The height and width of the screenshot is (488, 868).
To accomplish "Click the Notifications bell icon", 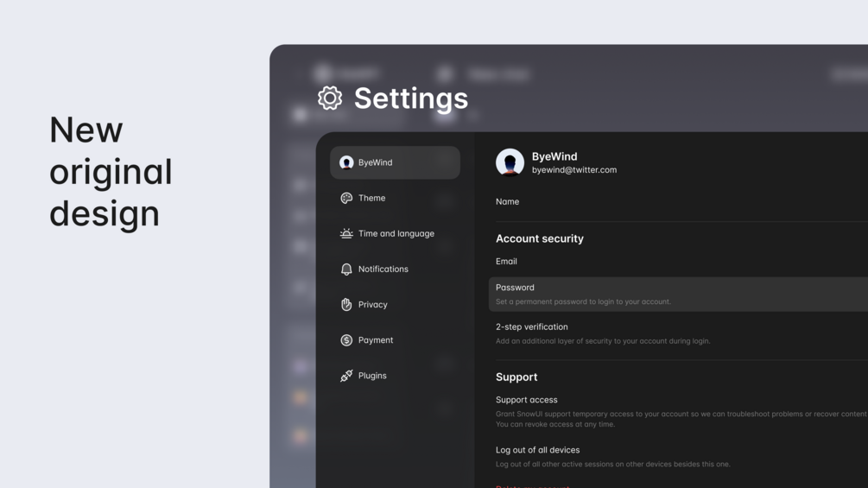I will pyautogui.click(x=346, y=269).
